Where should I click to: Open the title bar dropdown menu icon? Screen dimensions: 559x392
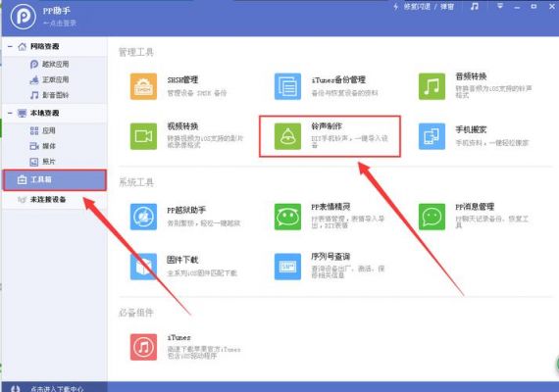500,6
